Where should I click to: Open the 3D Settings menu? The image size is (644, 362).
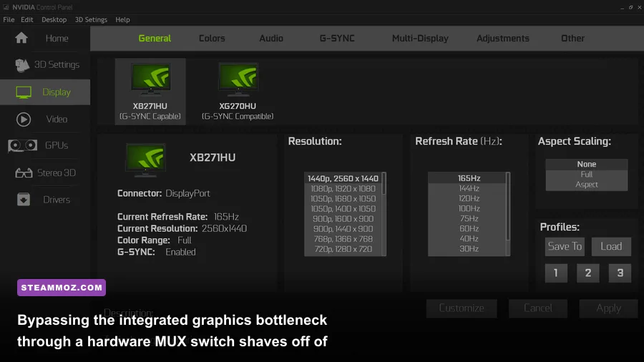pyautogui.click(x=91, y=20)
